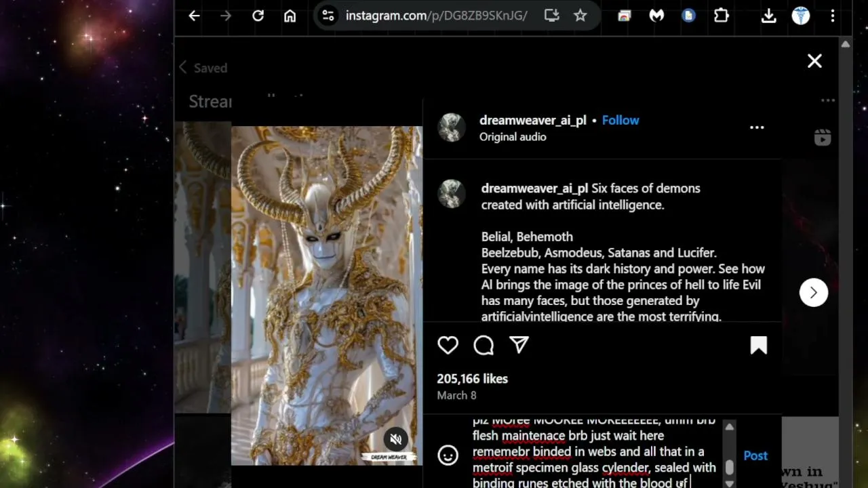Open the browser home page
Viewport: 868px width, 488px height.
290,16
